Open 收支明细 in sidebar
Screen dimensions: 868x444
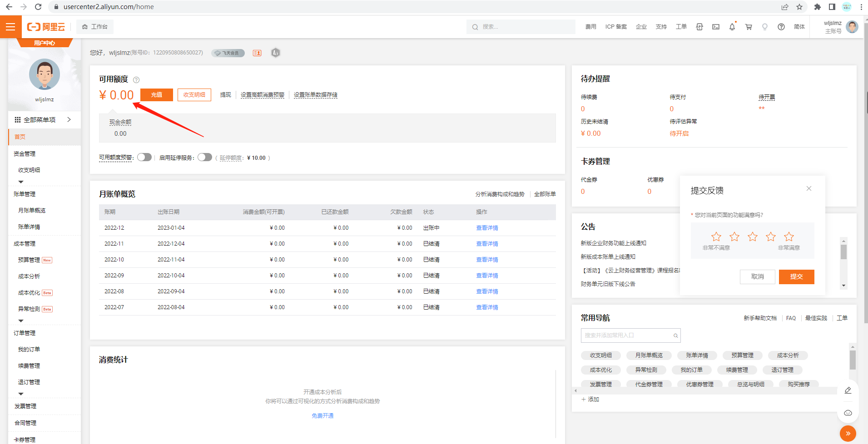29,170
